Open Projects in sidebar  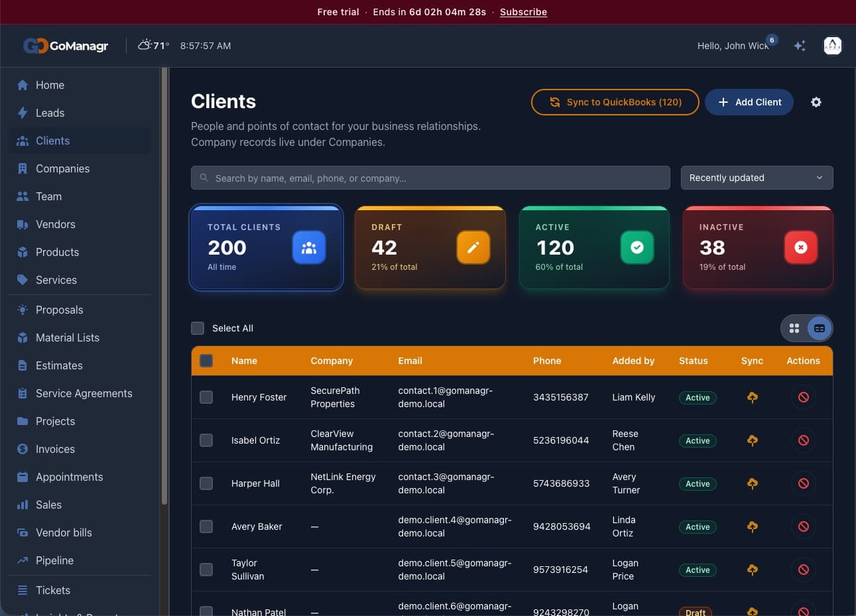pyautogui.click(x=80, y=421)
